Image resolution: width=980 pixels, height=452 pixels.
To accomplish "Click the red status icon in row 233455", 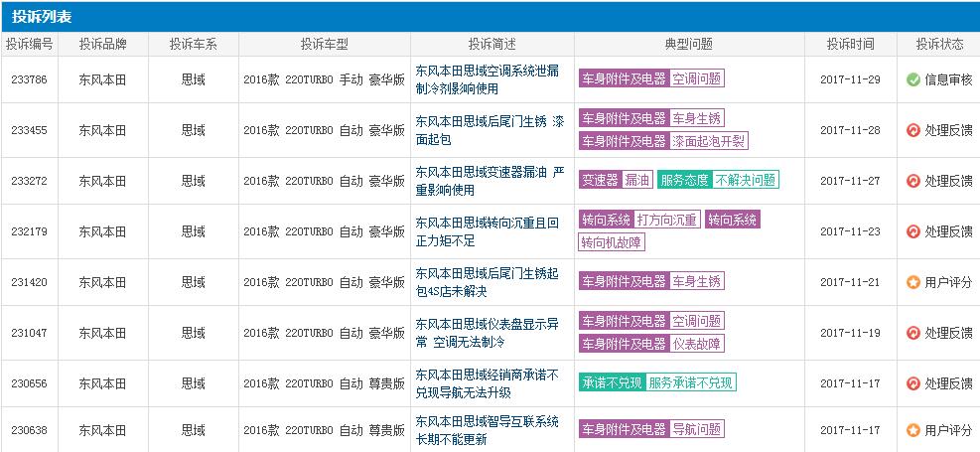I will click(913, 130).
